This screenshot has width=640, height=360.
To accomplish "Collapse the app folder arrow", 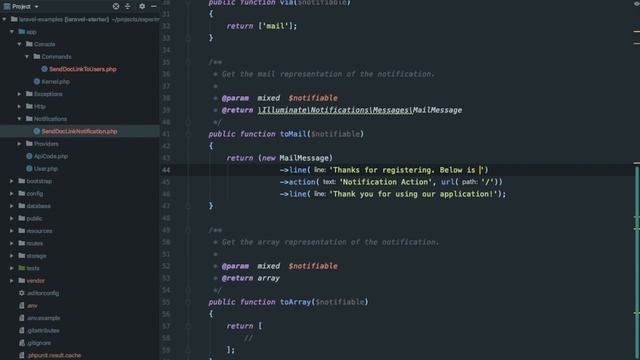I will click(12, 31).
